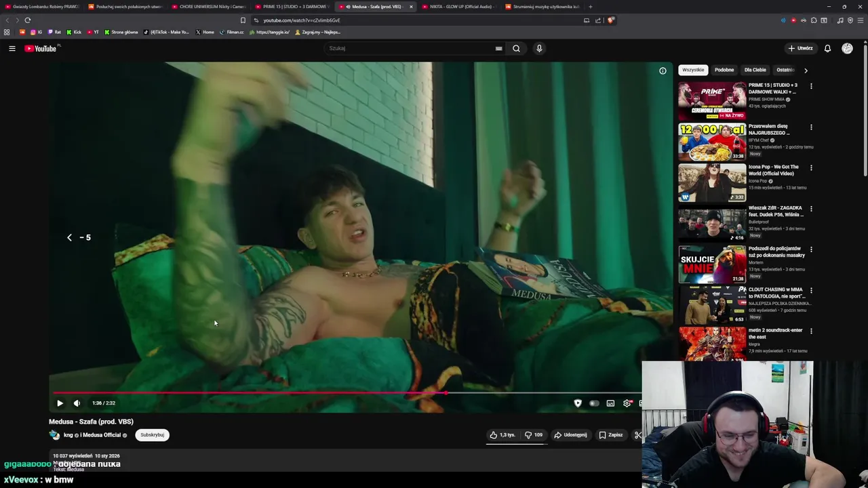The width and height of the screenshot is (868, 488).
Task: Click the Utwórz create button
Action: point(800,48)
